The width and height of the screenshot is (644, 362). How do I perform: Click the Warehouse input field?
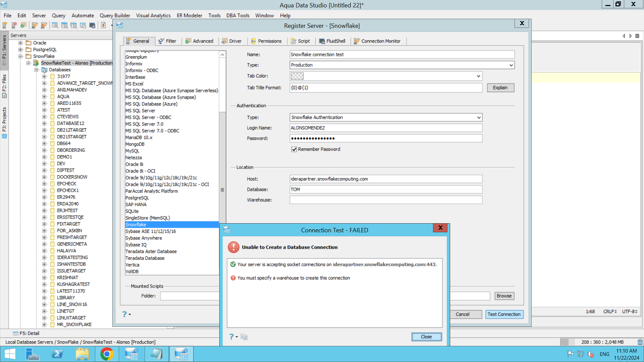(x=386, y=200)
